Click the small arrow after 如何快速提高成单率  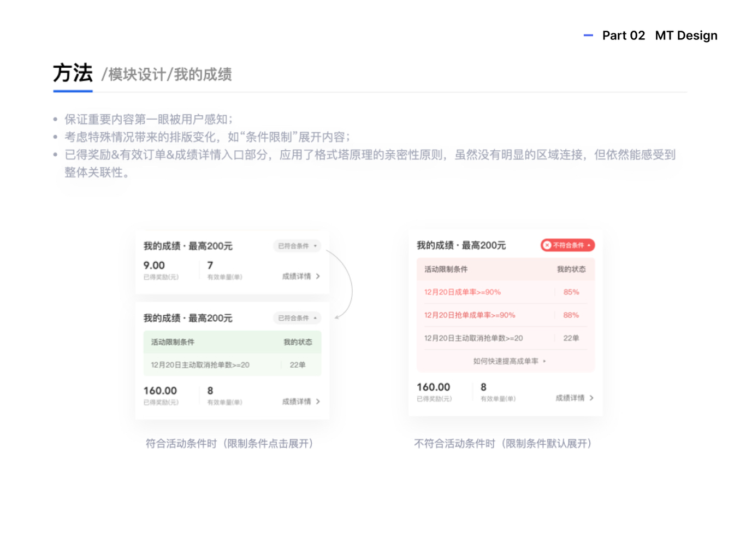tap(544, 361)
